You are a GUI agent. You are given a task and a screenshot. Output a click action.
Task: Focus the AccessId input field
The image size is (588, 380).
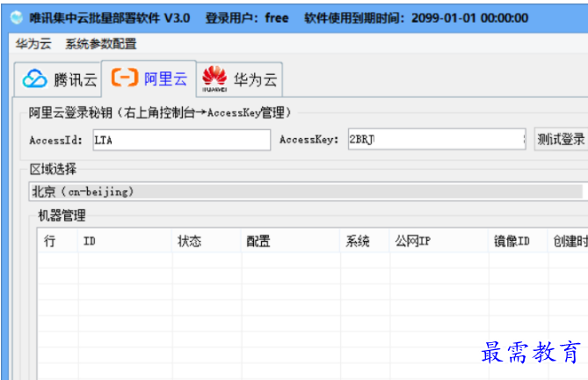[182, 140]
